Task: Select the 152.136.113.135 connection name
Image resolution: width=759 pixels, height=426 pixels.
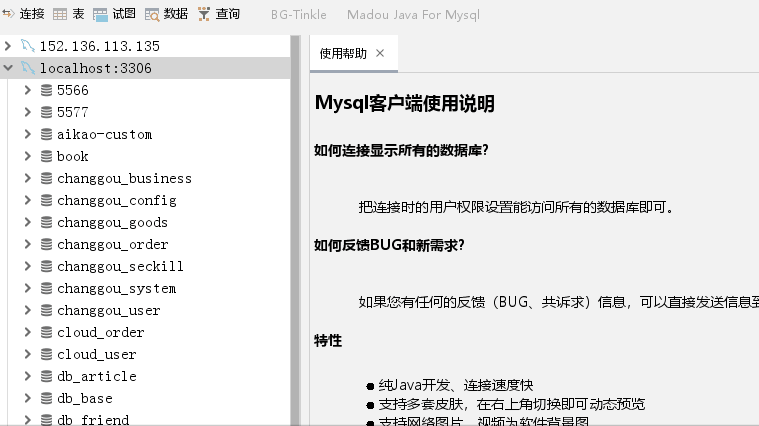Action: click(100, 46)
